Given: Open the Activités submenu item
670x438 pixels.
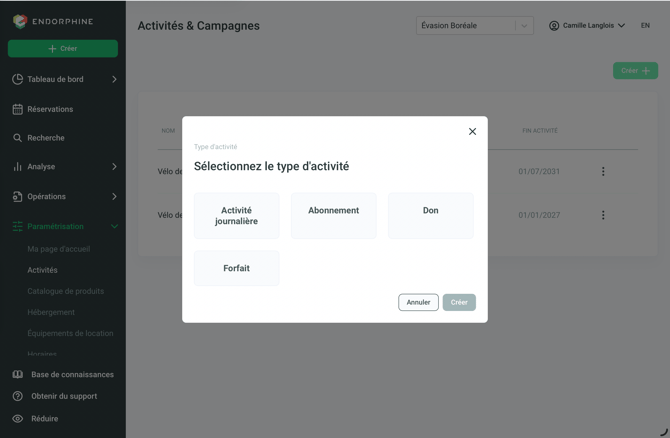Looking at the screenshot, I should point(42,270).
